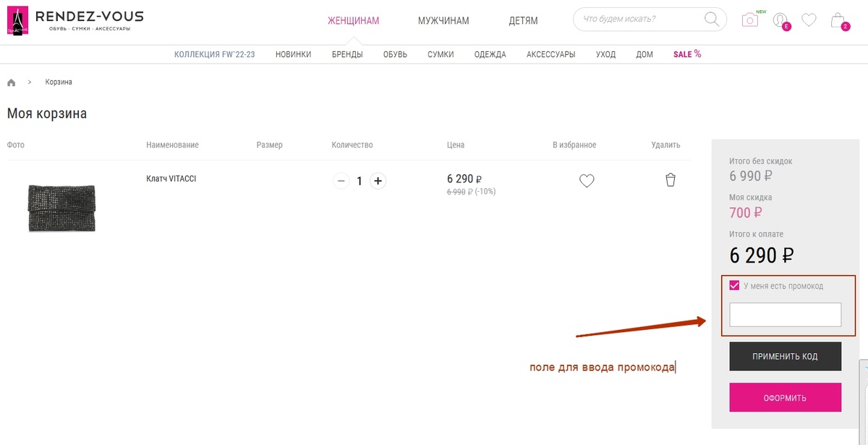Decrease quantity with minus button
Image resolution: width=868 pixels, height=445 pixels.
[x=341, y=181]
